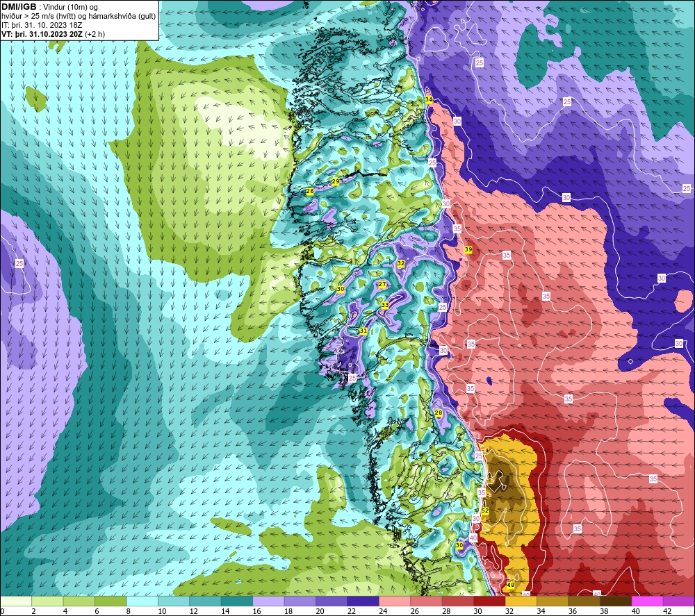Select the legend swatch between 20 and 22
This screenshot has height=616, width=695.
(332, 601)
